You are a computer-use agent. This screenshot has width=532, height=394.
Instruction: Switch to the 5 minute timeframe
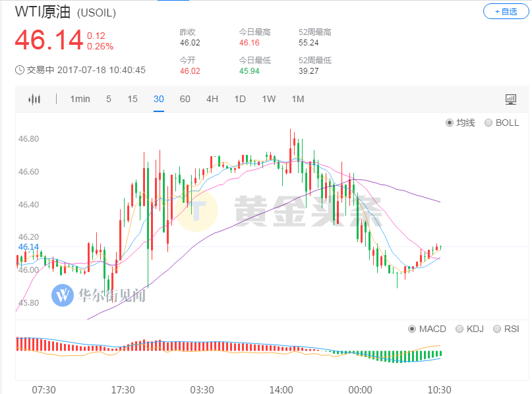109,99
